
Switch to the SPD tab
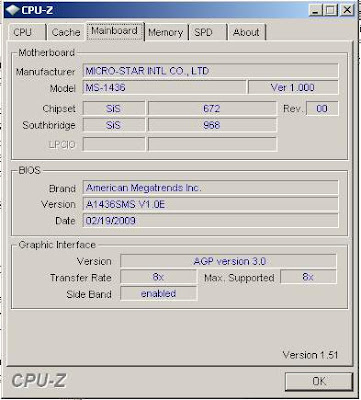pos(208,33)
